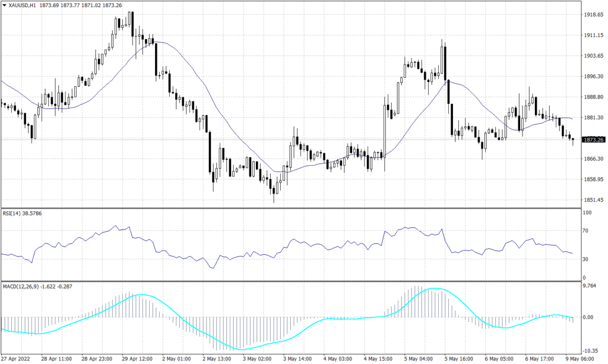Toggle selection of the RSI indicator pane
The width and height of the screenshot is (608, 364).
click(297, 243)
